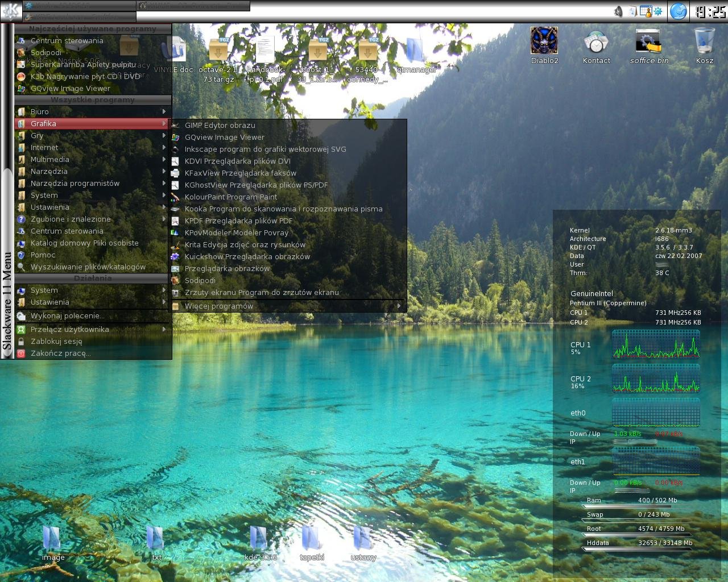Open the image folder on desktop
This screenshot has width=728, height=582.
53,543
